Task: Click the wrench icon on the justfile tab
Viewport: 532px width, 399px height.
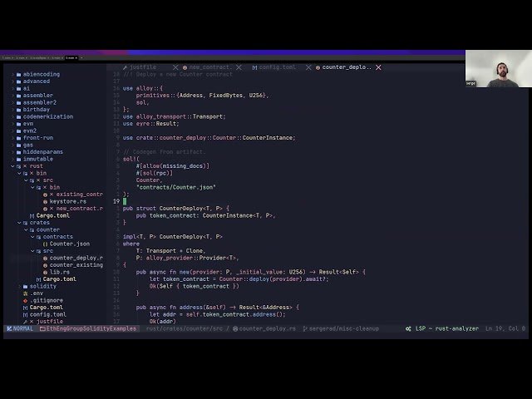Action: pyautogui.click(x=125, y=66)
